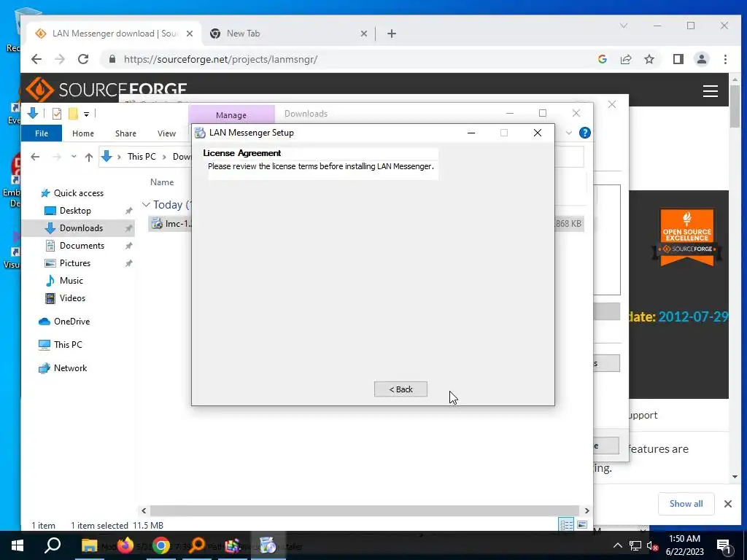Open the Share ribbon tab in File Explorer
Image resolution: width=747 pixels, height=560 pixels.
coord(125,133)
